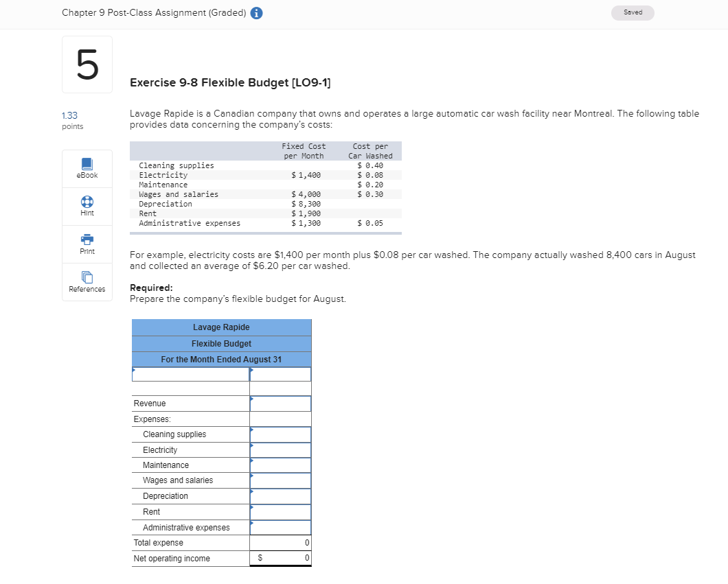The image size is (728, 584).
Task: Open the blank label cell above Revenue
Action: pyautogui.click(x=191, y=374)
